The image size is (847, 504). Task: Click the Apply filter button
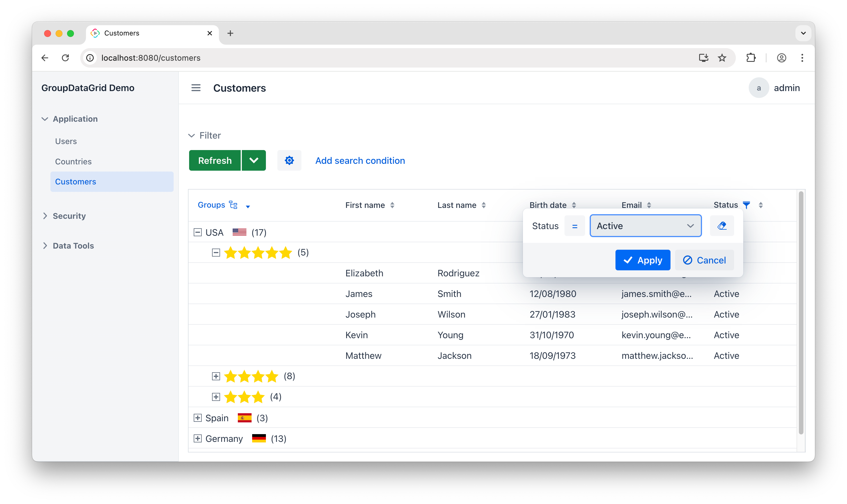642,260
